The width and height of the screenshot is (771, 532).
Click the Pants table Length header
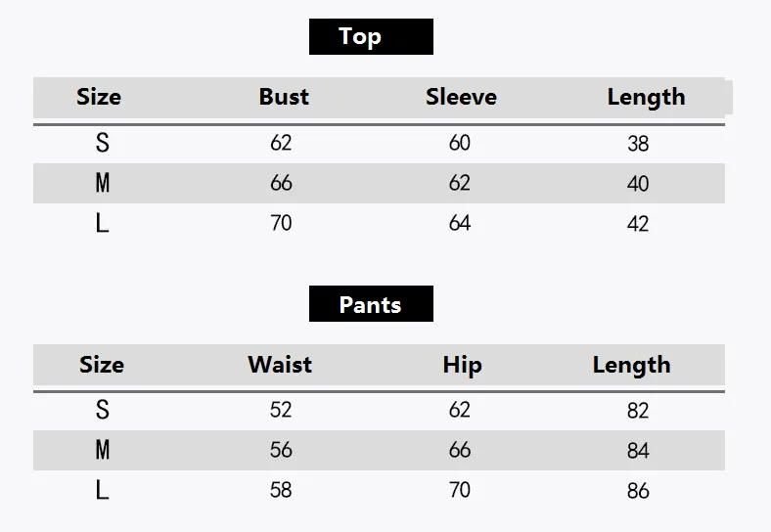tap(631, 366)
